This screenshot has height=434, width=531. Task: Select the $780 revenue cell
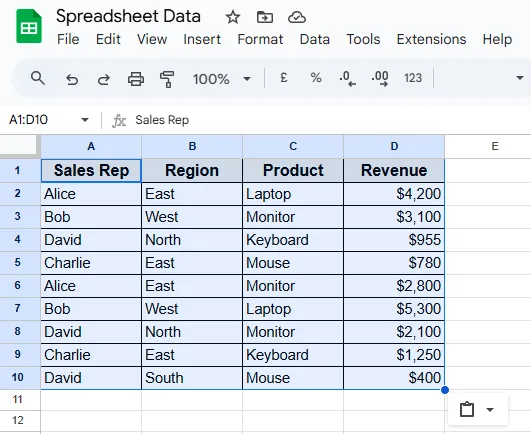pyautogui.click(x=394, y=263)
